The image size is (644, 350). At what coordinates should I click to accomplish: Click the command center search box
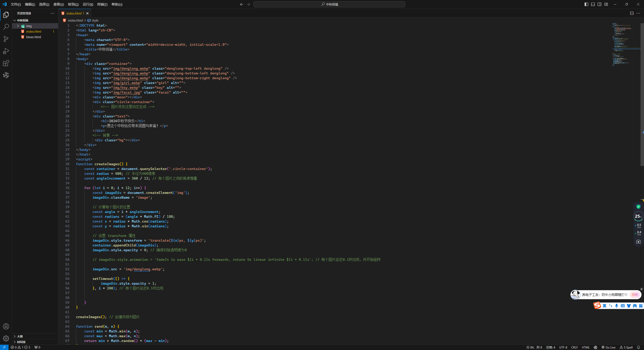pyautogui.click(x=329, y=4)
